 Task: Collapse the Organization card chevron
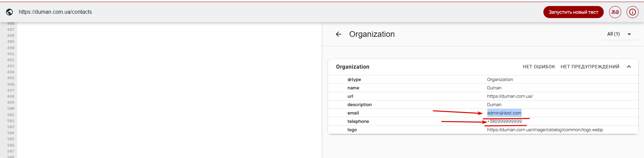(x=629, y=67)
